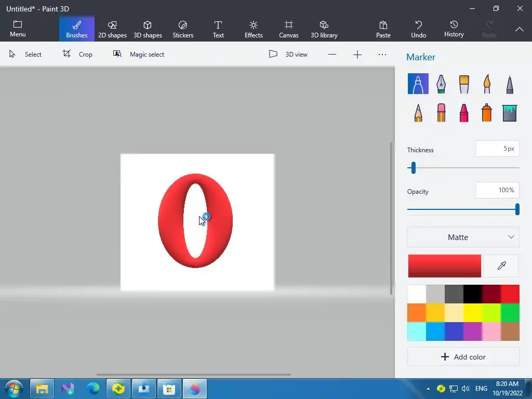Select the Oil brush tool
Viewport: 532px width, 399px height.
(464, 84)
